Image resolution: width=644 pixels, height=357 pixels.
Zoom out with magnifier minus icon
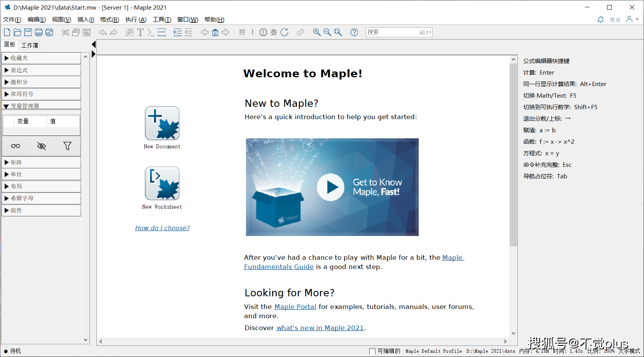[327, 32]
